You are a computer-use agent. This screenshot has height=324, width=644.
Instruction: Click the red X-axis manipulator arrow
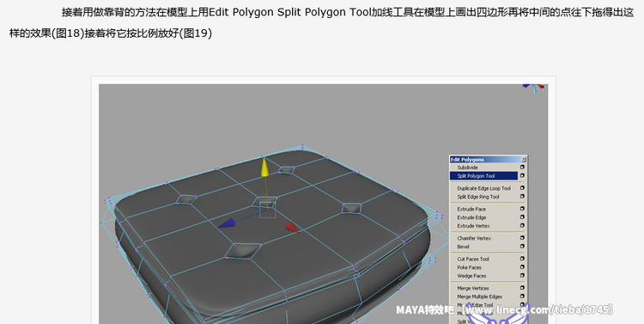pos(292,228)
